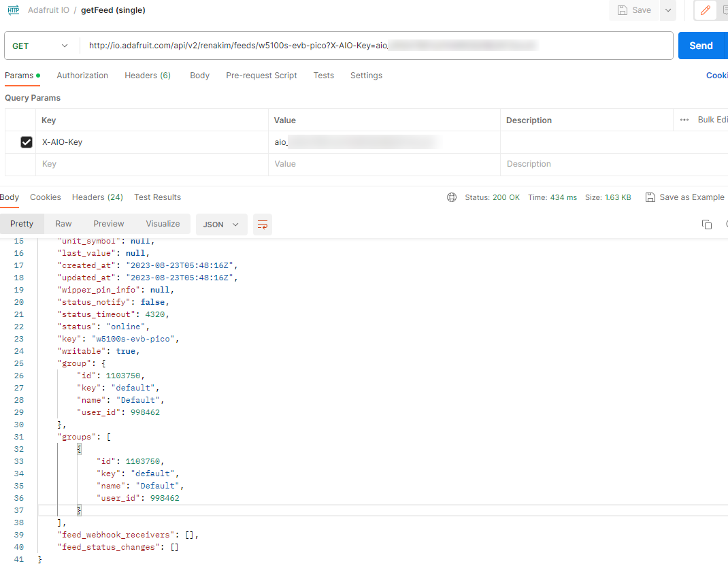
Task: Select the Preview view mode
Action: pyautogui.click(x=109, y=224)
